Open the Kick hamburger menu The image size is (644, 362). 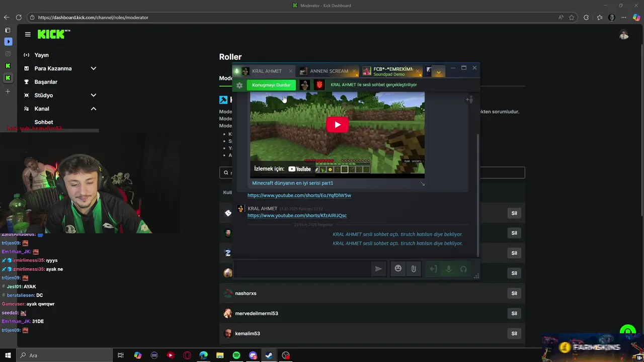(x=28, y=34)
